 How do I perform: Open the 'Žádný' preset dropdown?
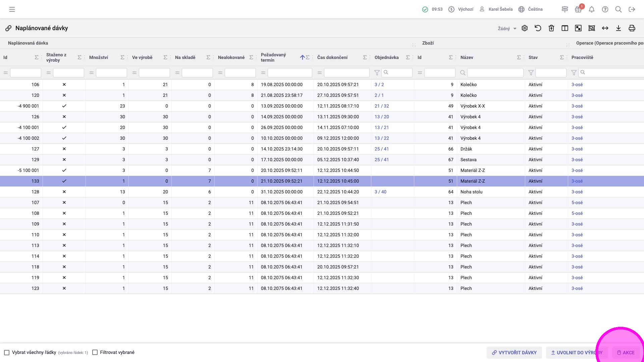click(x=507, y=29)
